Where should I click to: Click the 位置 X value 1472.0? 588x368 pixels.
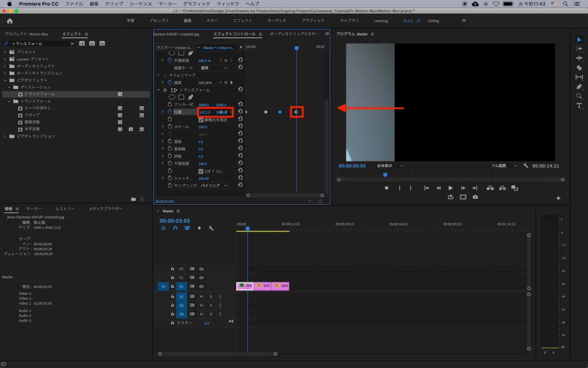[x=205, y=112]
